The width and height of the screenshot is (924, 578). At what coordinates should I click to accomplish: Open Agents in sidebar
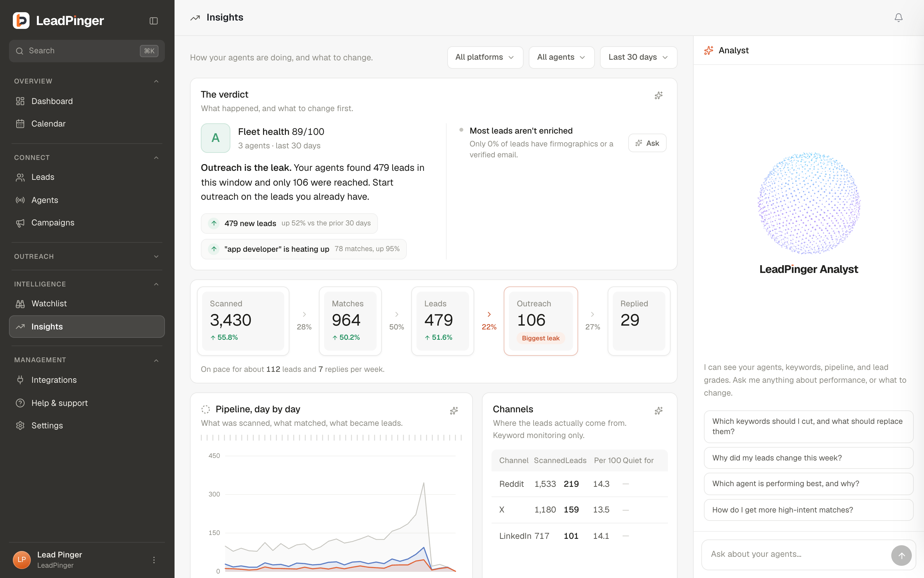(87, 200)
